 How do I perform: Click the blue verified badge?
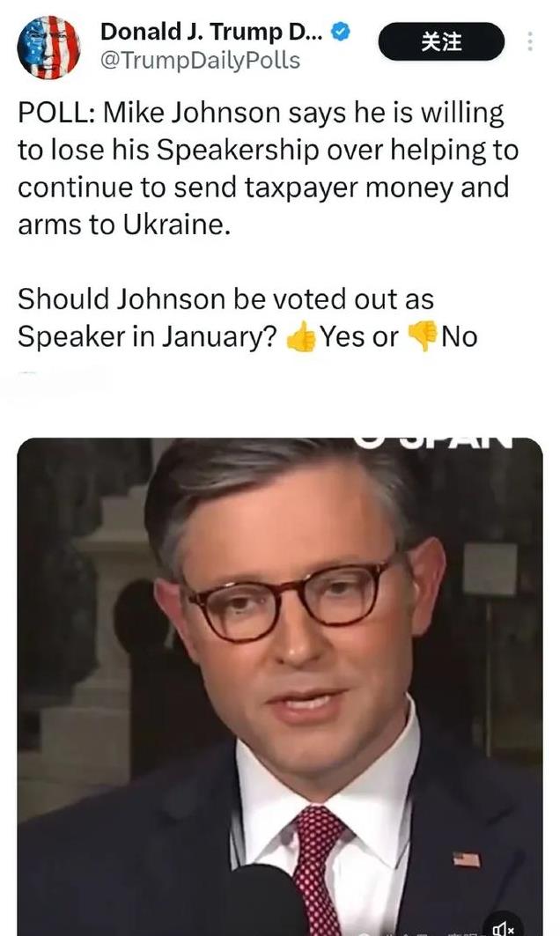(x=340, y=32)
